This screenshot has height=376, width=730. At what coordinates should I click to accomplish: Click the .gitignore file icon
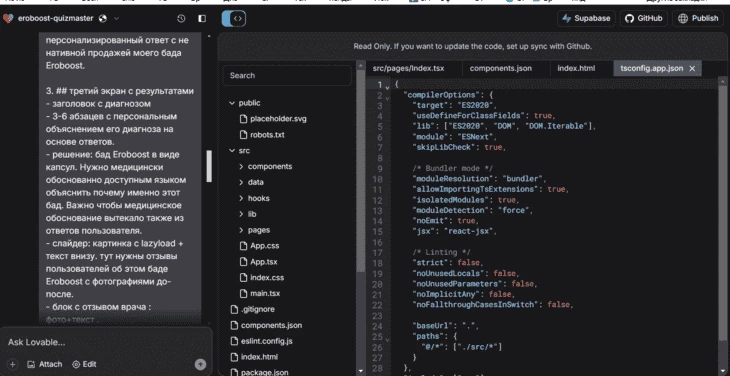[x=234, y=309]
